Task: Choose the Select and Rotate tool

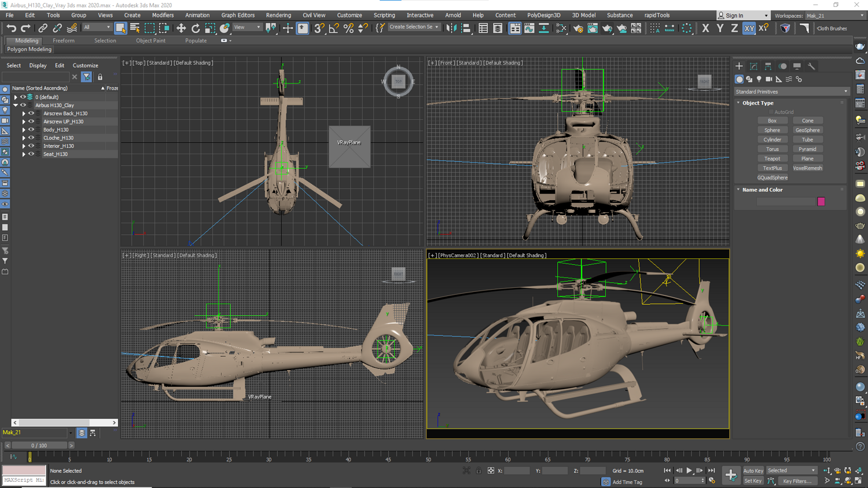Action: [x=196, y=28]
